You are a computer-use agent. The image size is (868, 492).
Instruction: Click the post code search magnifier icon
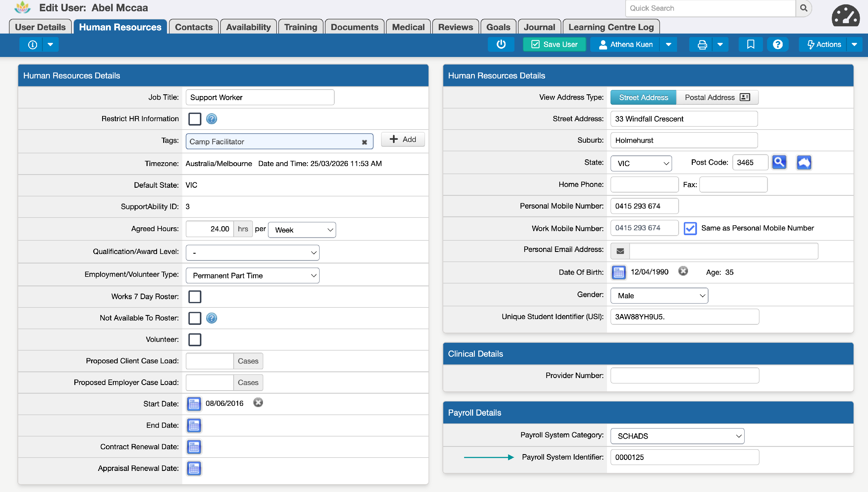(x=779, y=163)
